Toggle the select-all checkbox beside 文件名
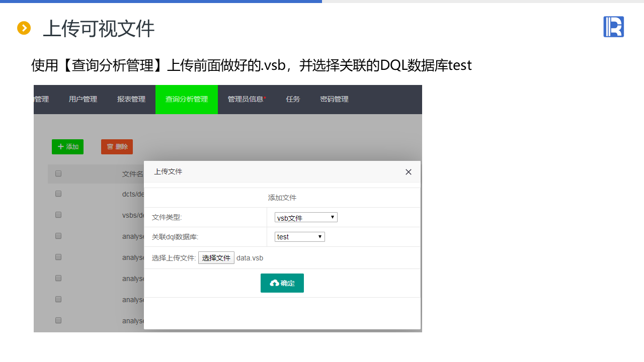The image size is (644, 362). (58, 173)
